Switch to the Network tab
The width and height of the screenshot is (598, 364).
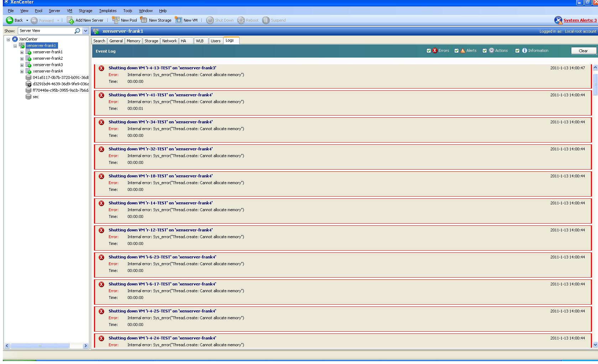(169, 41)
